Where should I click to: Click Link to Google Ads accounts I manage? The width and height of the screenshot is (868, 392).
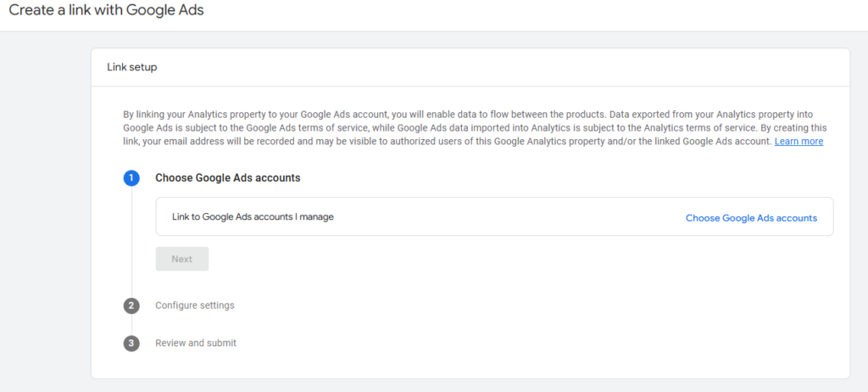(253, 217)
